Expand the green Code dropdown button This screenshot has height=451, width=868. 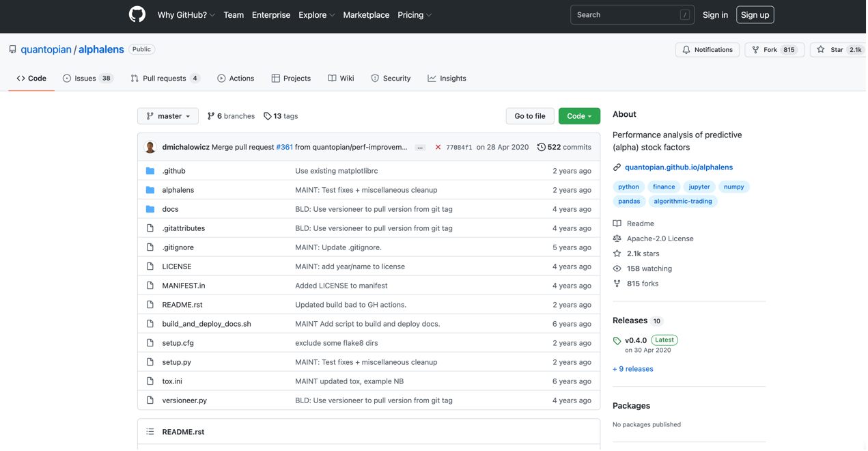pos(579,116)
